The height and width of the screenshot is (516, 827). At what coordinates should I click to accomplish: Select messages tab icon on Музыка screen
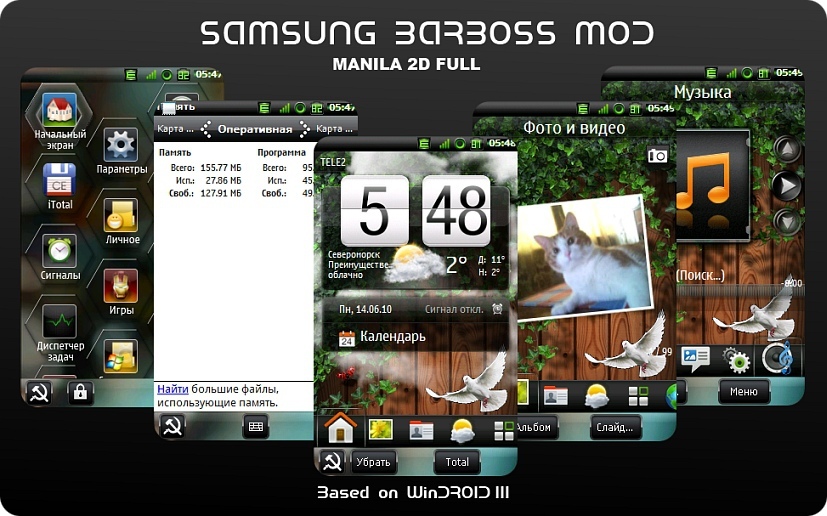click(x=695, y=358)
